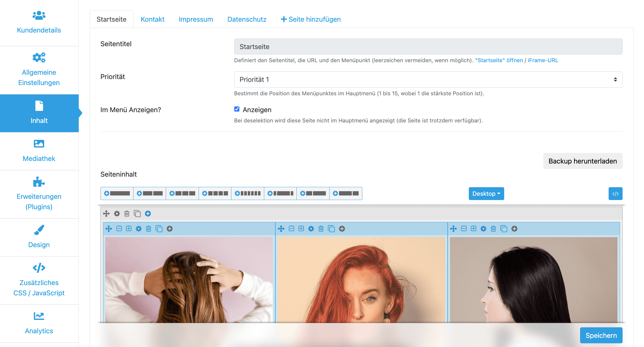The width and height of the screenshot is (644, 347).
Task: Add a four-column row layout
Action: click(215, 193)
